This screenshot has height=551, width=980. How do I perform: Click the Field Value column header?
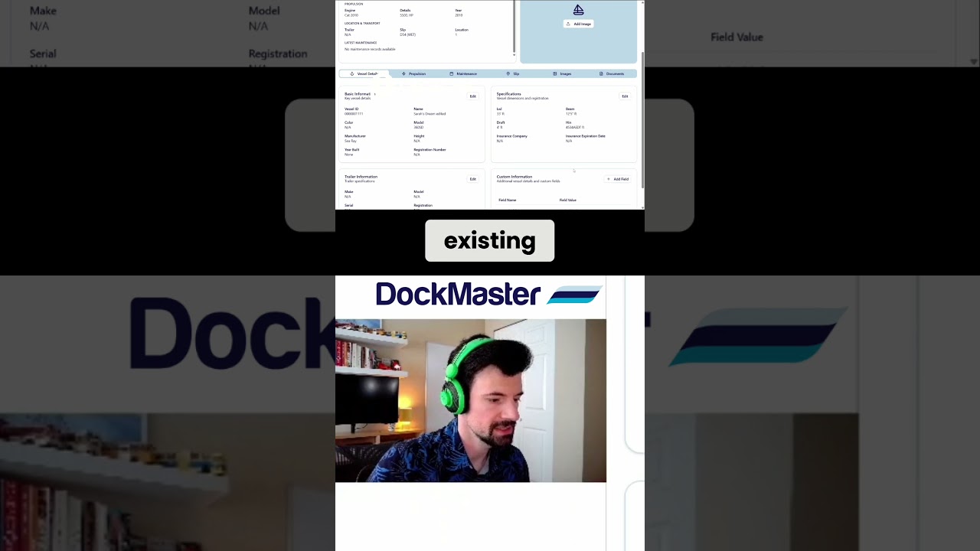568,200
